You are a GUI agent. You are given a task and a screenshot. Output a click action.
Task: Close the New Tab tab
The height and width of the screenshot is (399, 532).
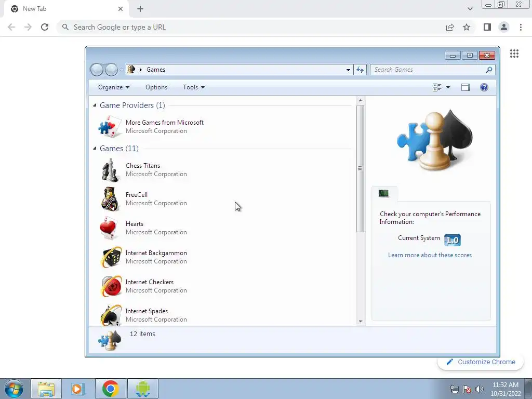click(x=121, y=9)
